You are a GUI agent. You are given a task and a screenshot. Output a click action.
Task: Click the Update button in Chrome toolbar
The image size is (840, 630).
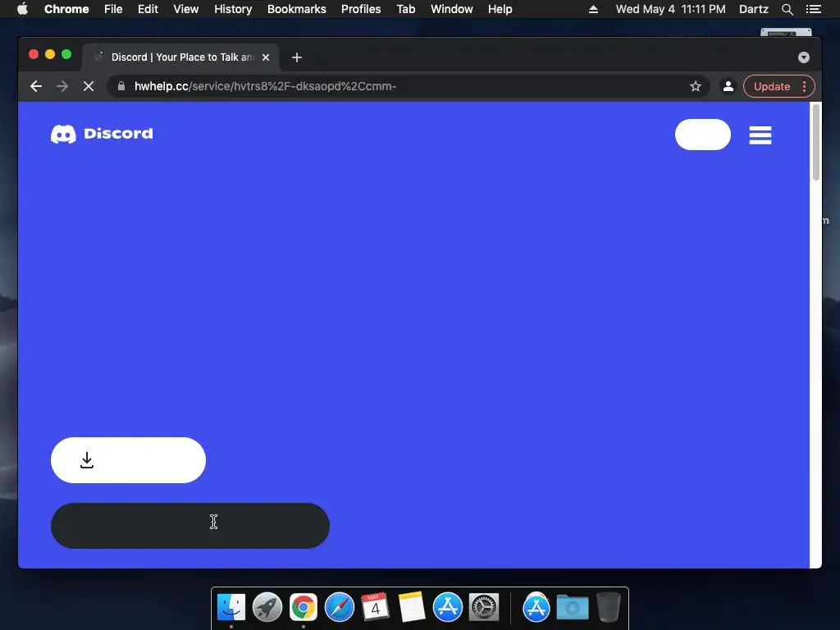click(771, 86)
